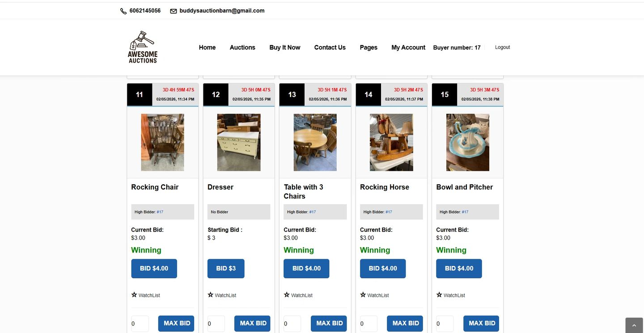
Task: Open Contact Us from the navigation
Action: (x=330, y=47)
